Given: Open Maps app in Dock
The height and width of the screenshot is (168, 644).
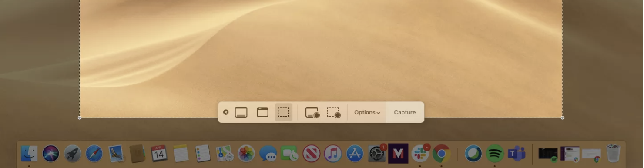Looking at the screenshot, I should coord(225,153).
